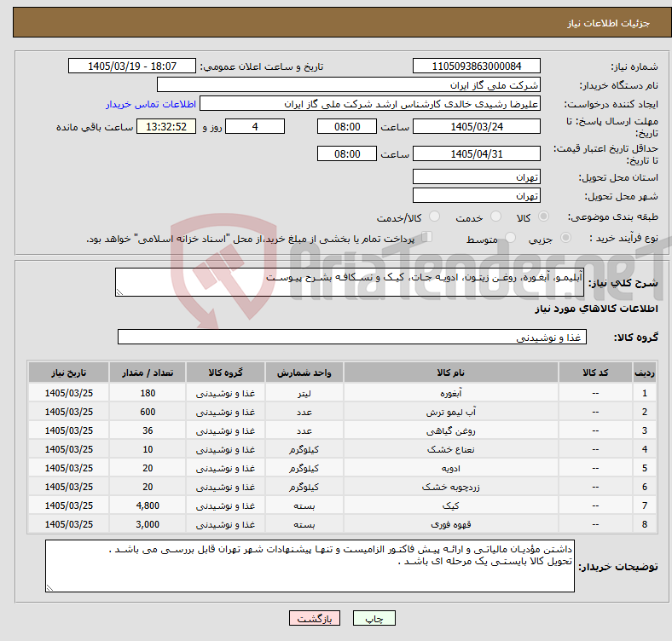
Task: Click the quantity 600 cell
Action: tap(148, 412)
